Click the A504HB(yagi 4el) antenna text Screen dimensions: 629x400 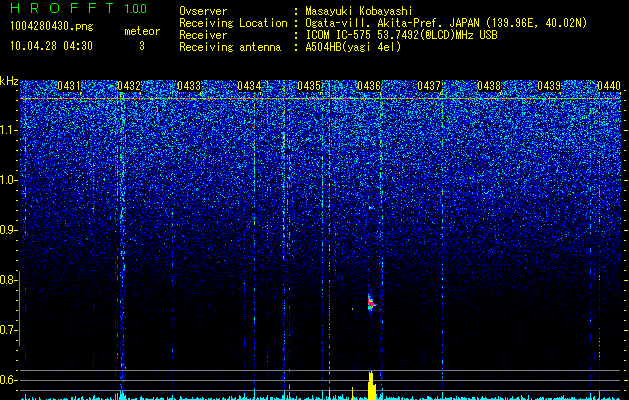pos(353,47)
